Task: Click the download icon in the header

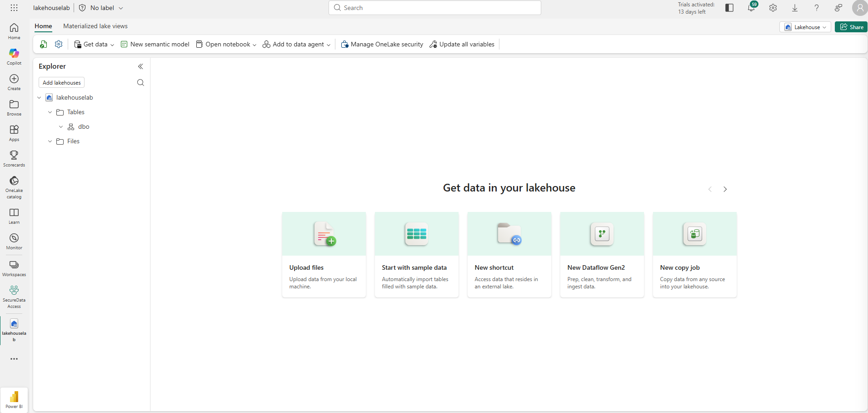Action: pos(795,8)
